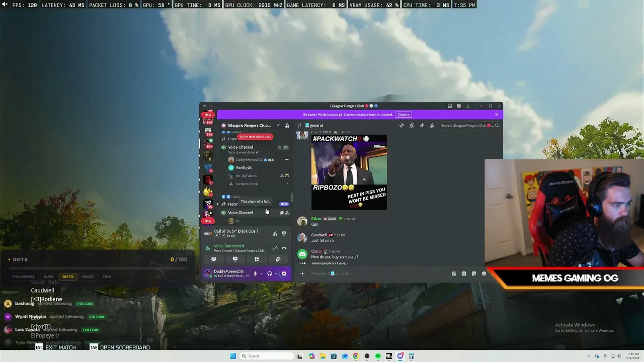Toggle notification settings bell in header
Viewport: 644px width, 362px height.
pyautogui.click(x=412, y=125)
